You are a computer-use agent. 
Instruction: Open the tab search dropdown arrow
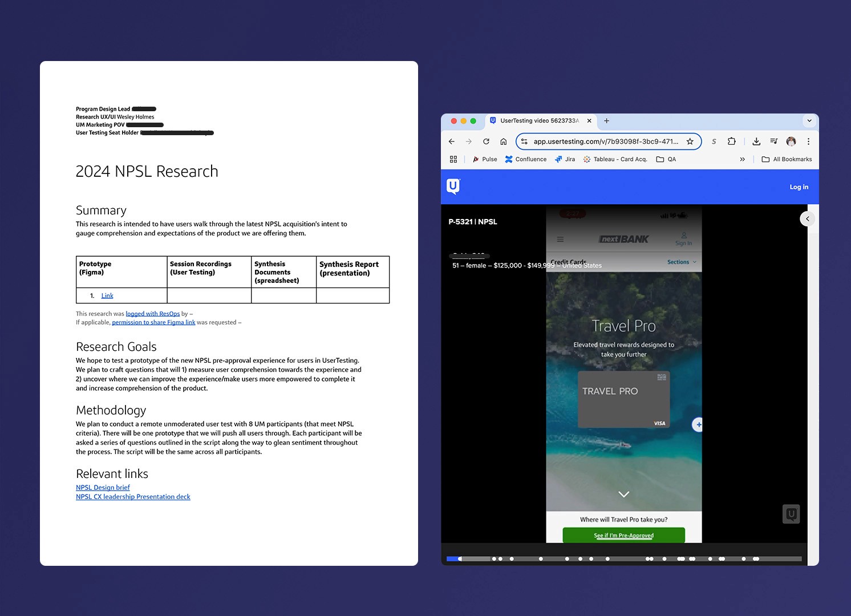809,121
